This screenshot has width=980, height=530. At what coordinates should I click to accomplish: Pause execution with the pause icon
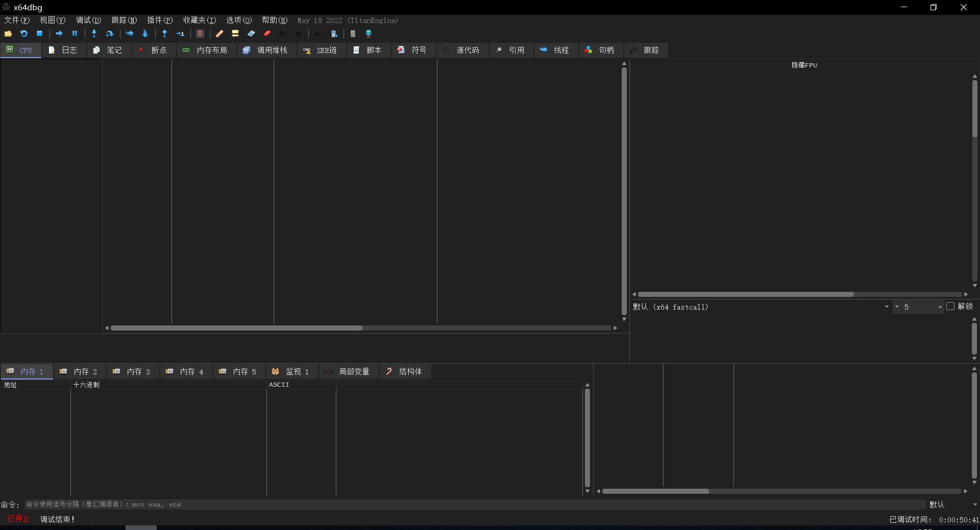coord(75,34)
